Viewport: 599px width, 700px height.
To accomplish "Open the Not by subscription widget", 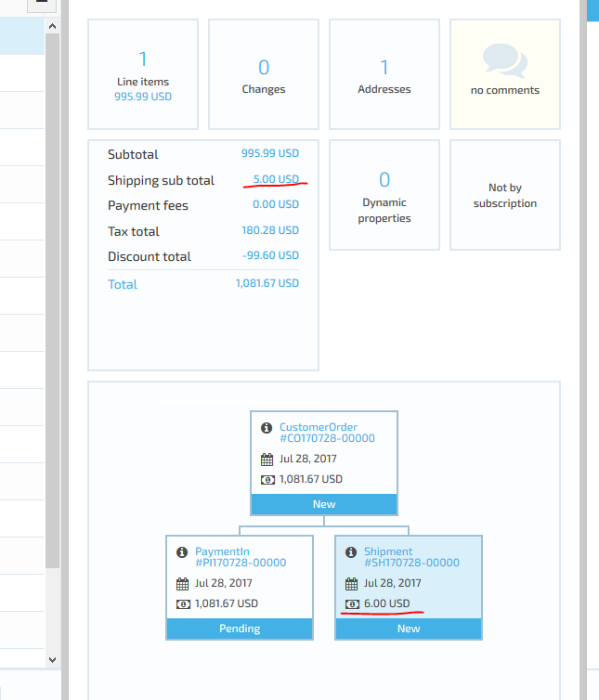I will (505, 195).
